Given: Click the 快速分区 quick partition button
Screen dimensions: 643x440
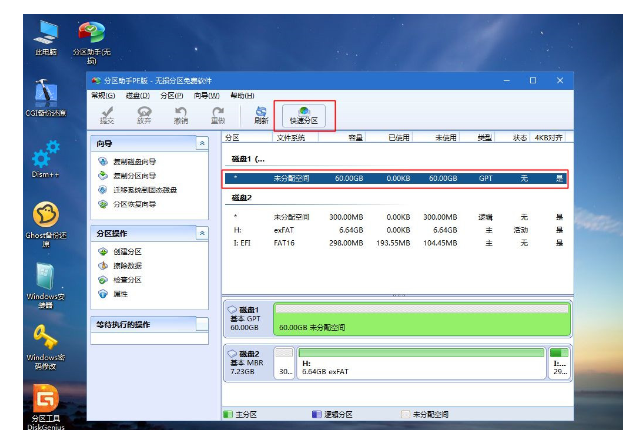Looking at the screenshot, I should coord(304,115).
